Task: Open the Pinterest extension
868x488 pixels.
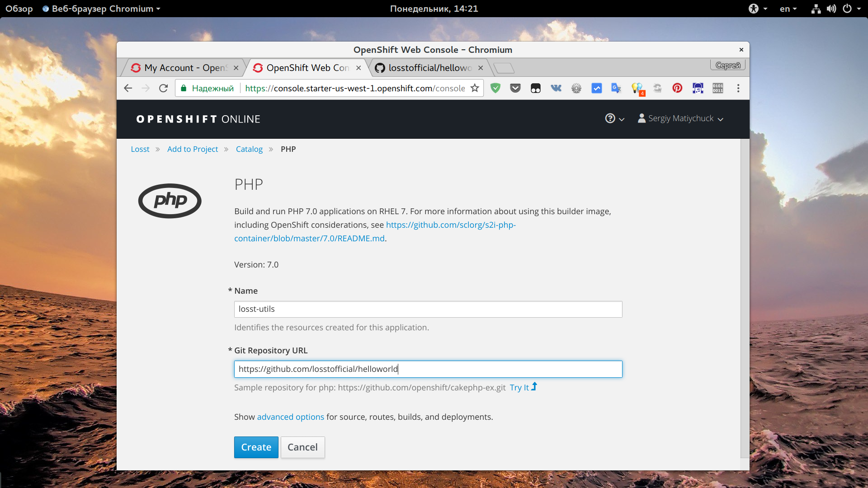Action: click(x=677, y=88)
